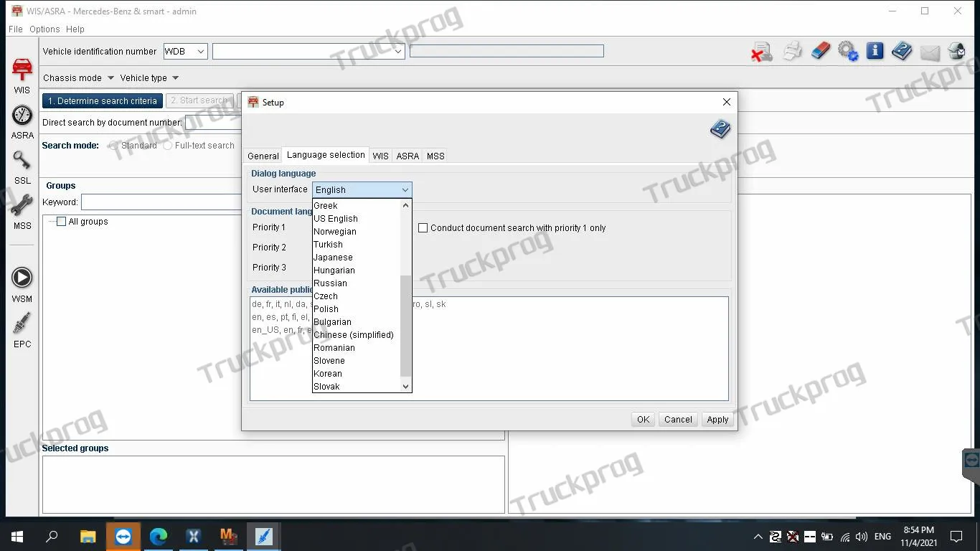Open the MSS wrench module in the sidebar

pos(22,212)
